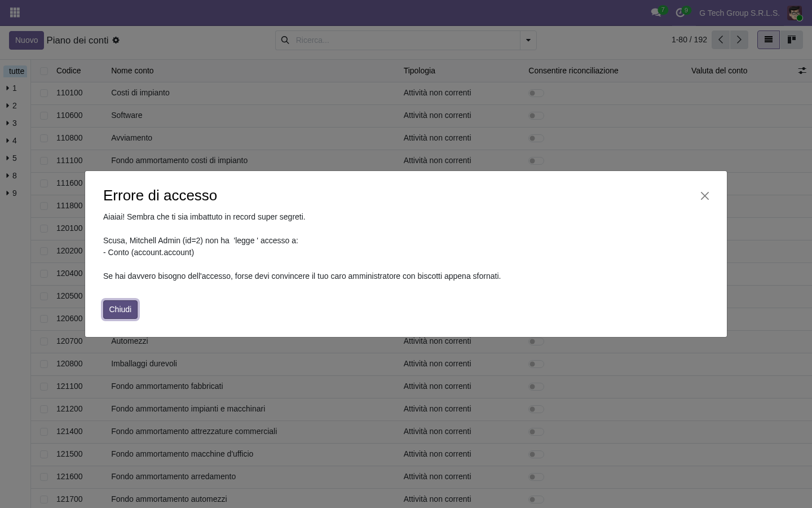Viewport: 812px width, 508px height.
Task: Select the checkbox for account 110600
Action: point(44,115)
